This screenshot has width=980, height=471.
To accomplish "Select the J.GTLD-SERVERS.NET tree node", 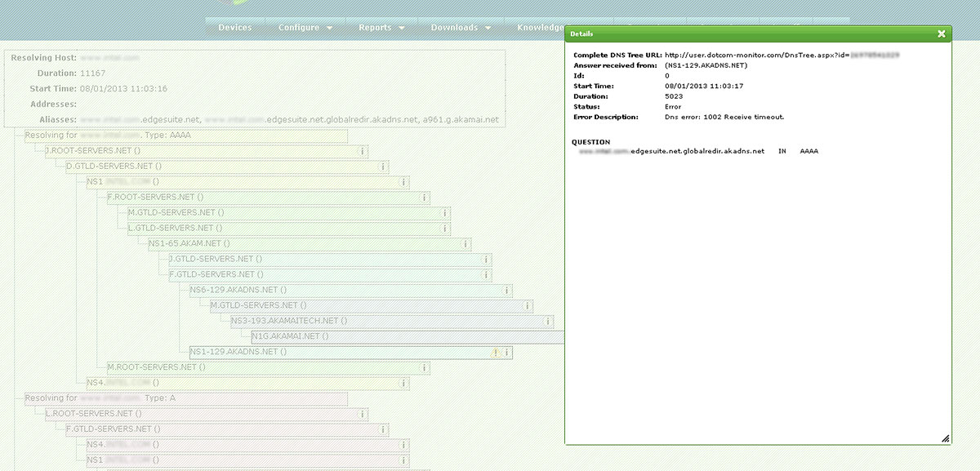I will coord(330,260).
